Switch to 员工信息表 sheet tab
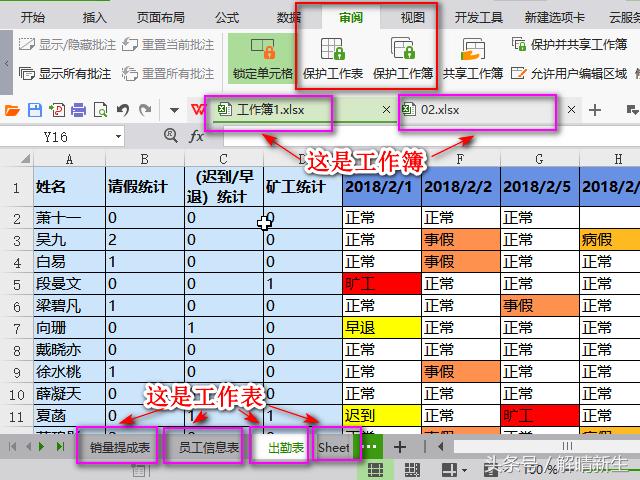This screenshot has height=480, width=640. pyautogui.click(x=209, y=447)
